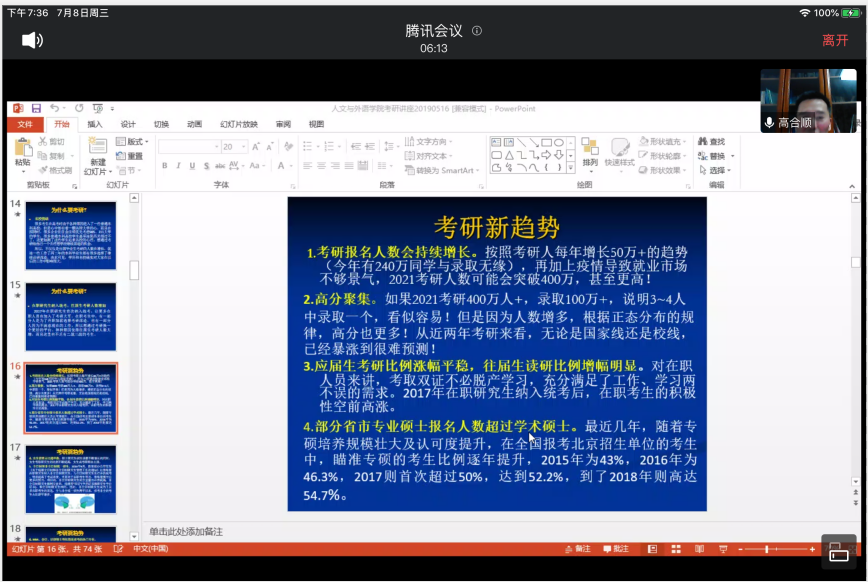Click the undo arrow icon
The width and height of the screenshot is (868, 582).
[54, 108]
